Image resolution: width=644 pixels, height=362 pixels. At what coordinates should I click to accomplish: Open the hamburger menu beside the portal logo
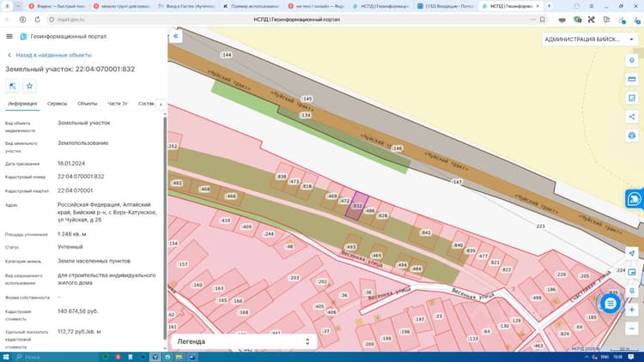point(9,37)
